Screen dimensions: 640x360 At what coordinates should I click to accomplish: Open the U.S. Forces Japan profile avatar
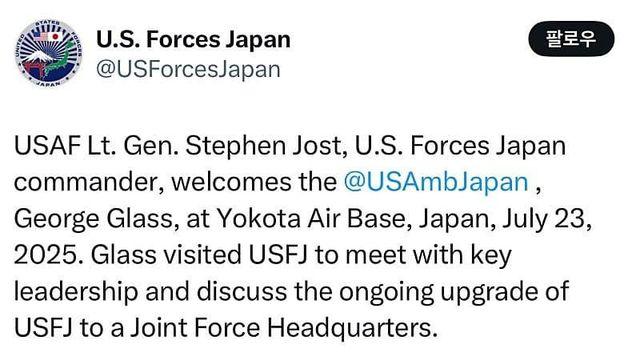[x=49, y=53]
